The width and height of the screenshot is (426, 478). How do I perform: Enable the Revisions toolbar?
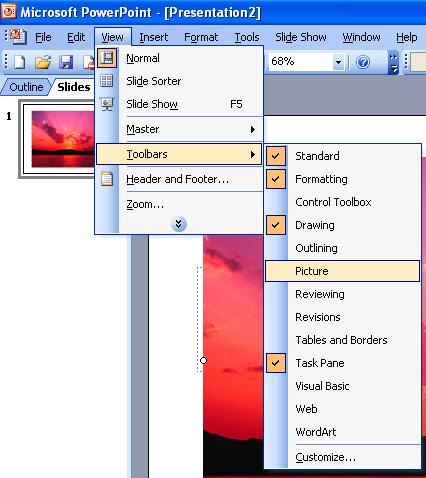pyautogui.click(x=343, y=317)
